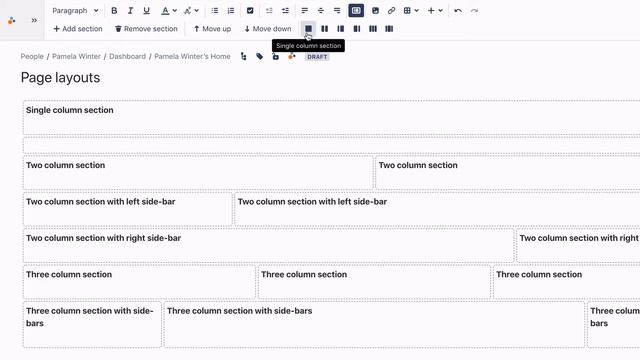This screenshot has width=640, height=360.
Task: Toggle underline formatting
Action: [x=146, y=11]
